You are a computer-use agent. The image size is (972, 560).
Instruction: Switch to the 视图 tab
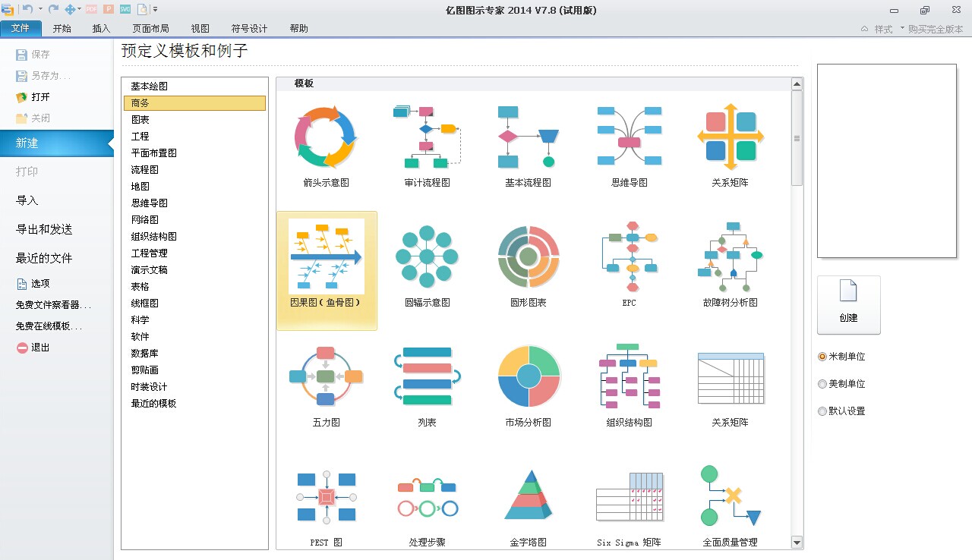[x=200, y=29]
